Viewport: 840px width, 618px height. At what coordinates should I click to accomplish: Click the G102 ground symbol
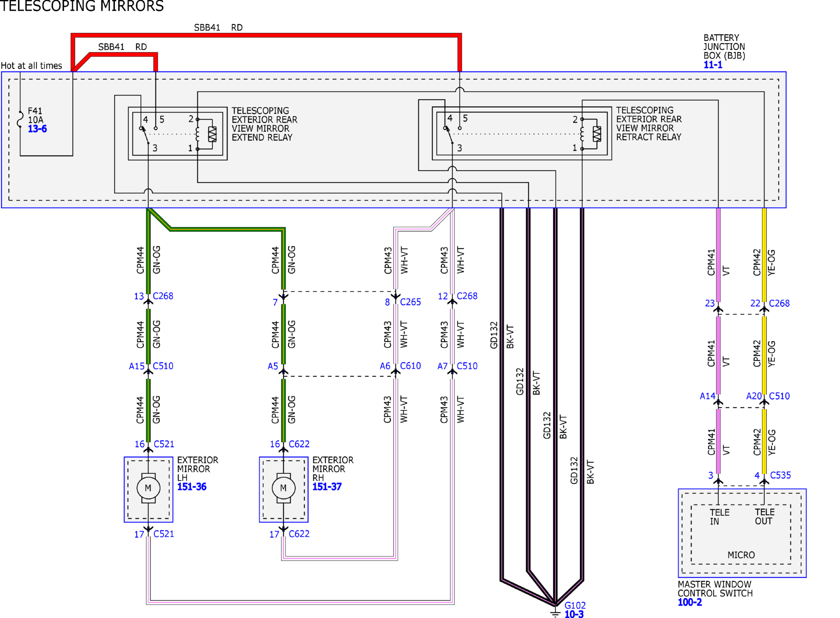[x=555, y=611]
